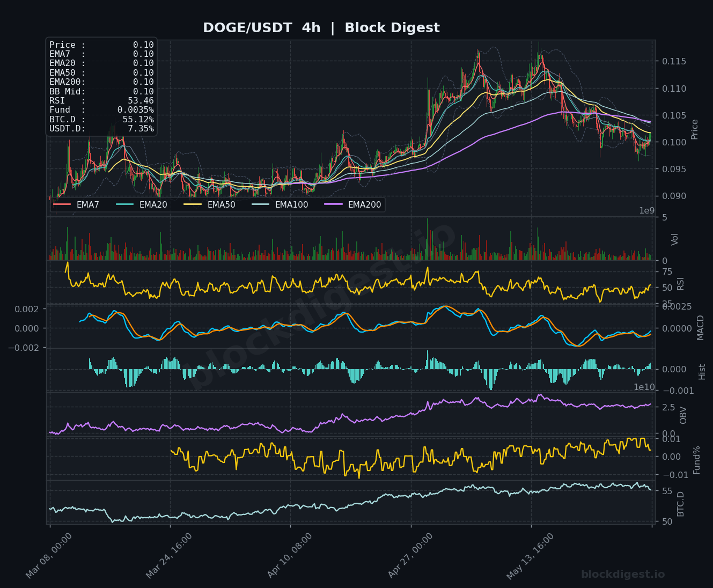Click the 1e9 volume scale label

coord(647,211)
